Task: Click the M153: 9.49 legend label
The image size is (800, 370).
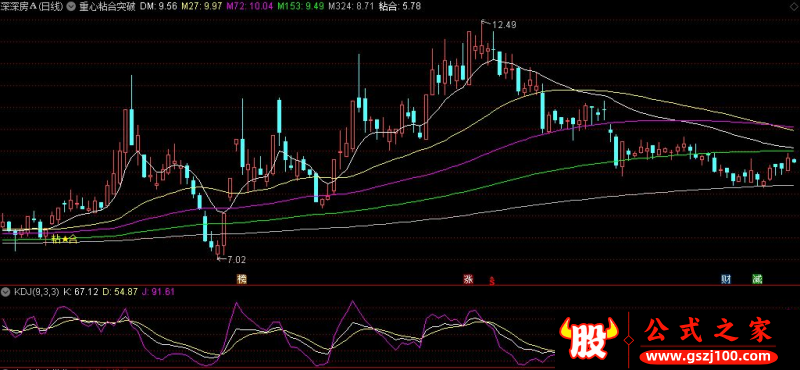Action: click(301, 6)
